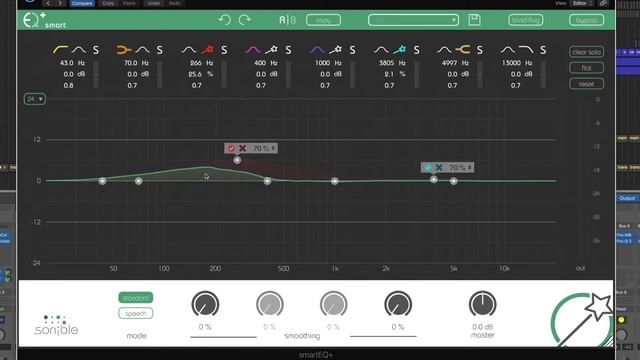Click the copy button next to A|B

pyautogui.click(x=323, y=20)
